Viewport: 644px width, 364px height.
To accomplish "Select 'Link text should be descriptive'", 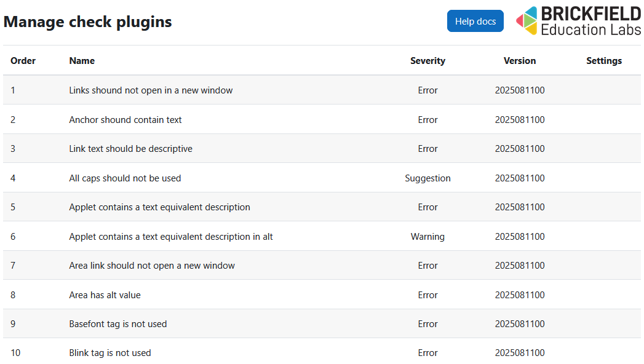I will pos(130,149).
